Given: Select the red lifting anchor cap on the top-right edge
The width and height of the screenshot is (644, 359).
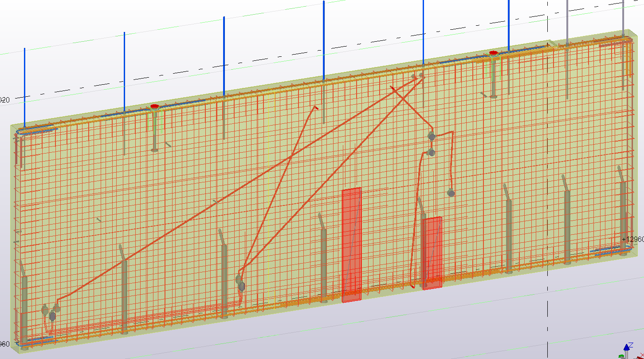Looking at the screenshot, I should tap(493, 54).
